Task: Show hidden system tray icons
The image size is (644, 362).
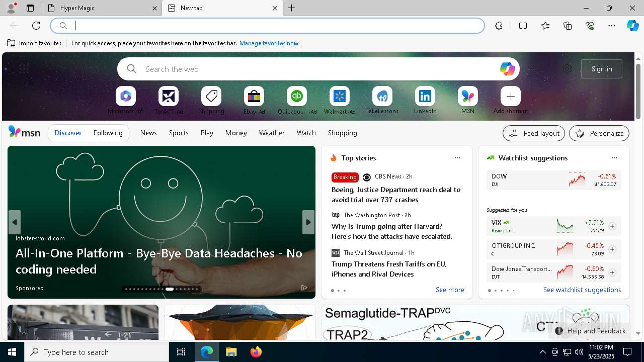Action: pyautogui.click(x=542, y=352)
